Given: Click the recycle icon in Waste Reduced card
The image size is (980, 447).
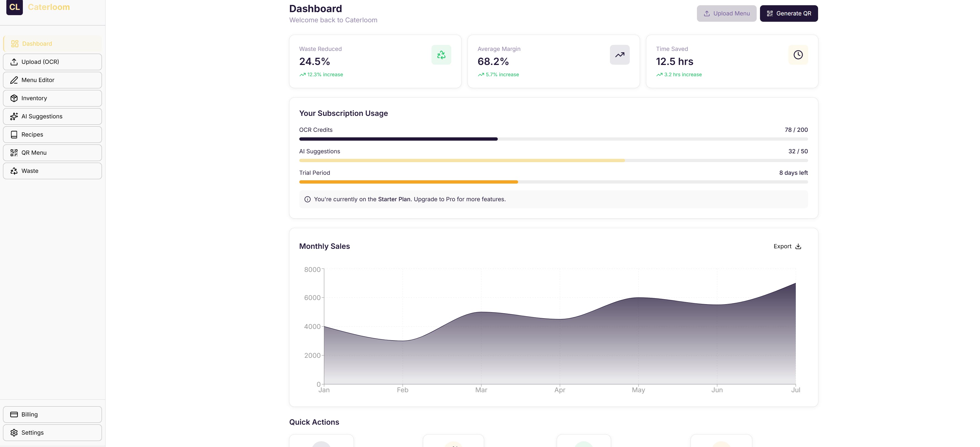Looking at the screenshot, I should 441,55.
